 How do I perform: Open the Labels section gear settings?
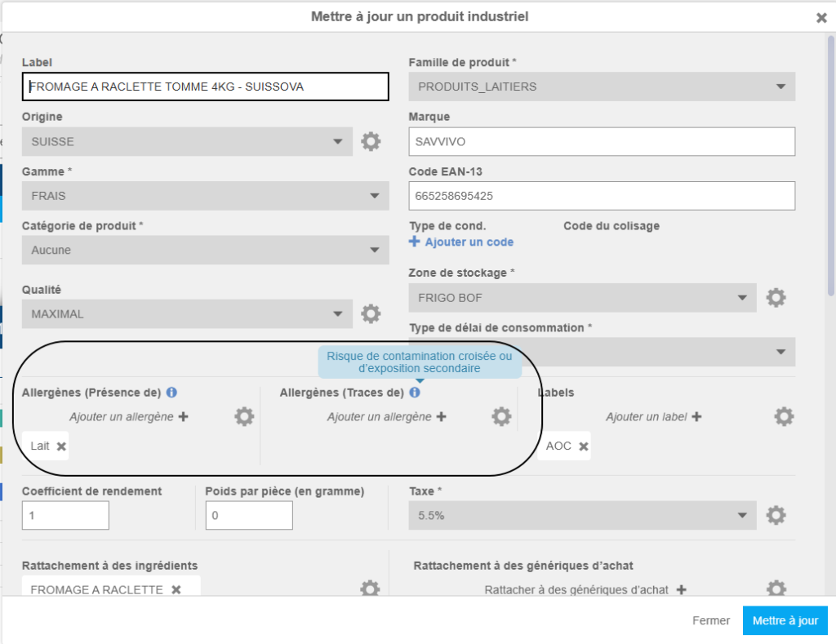tap(784, 416)
